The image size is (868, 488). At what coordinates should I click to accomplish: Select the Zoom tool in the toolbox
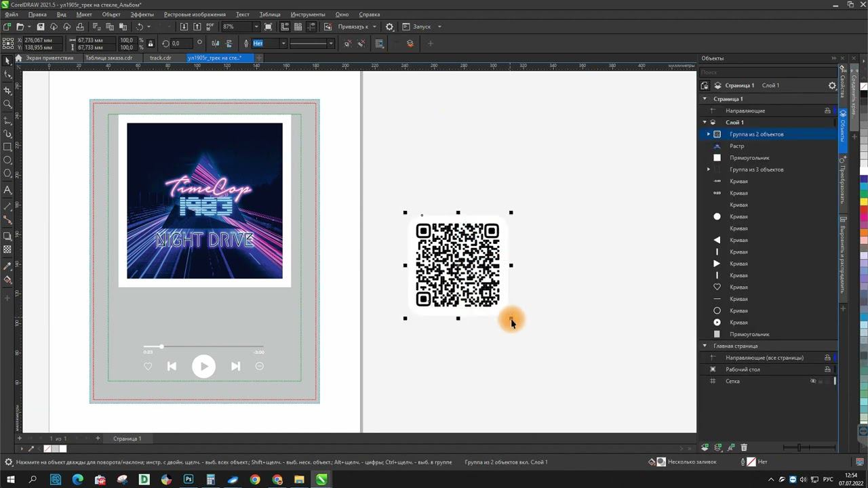tap(7, 104)
